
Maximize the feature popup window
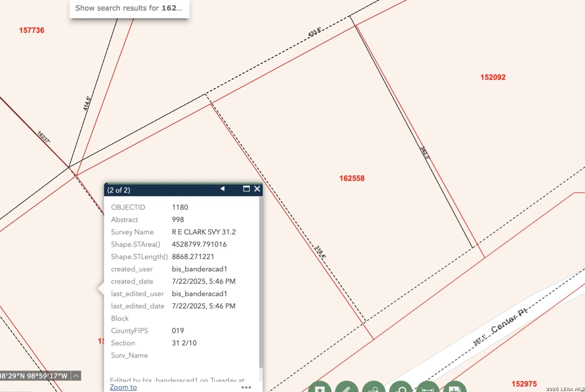coord(246,189)
